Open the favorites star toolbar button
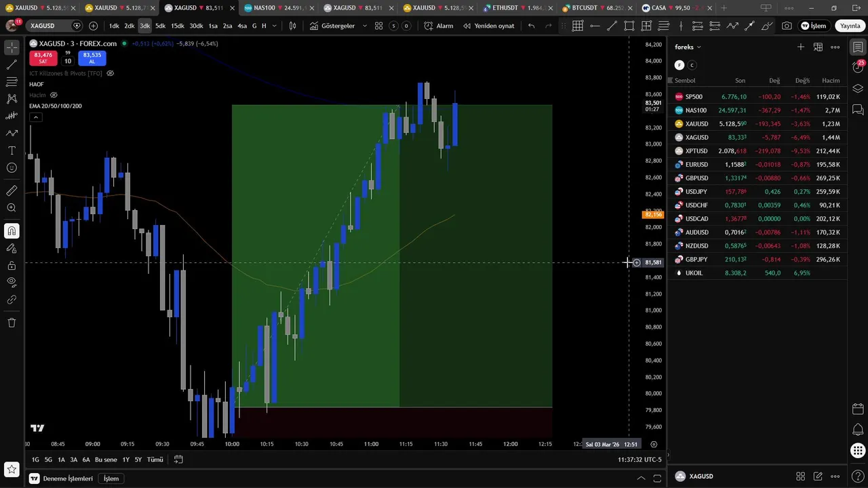The width and height of the screenshot is (868, 488). coord(12,469)
